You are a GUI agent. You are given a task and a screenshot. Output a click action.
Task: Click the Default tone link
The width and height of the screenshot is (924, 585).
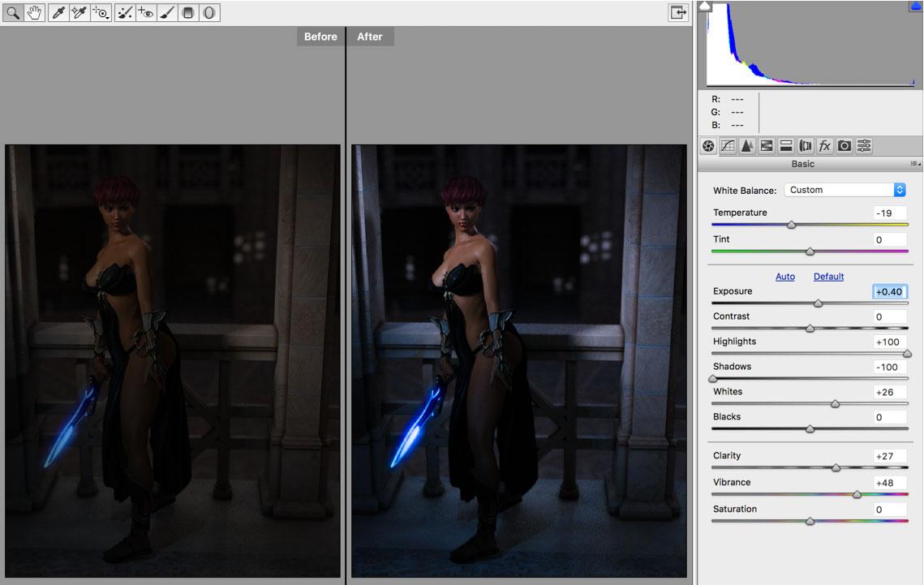pos(828,277)
